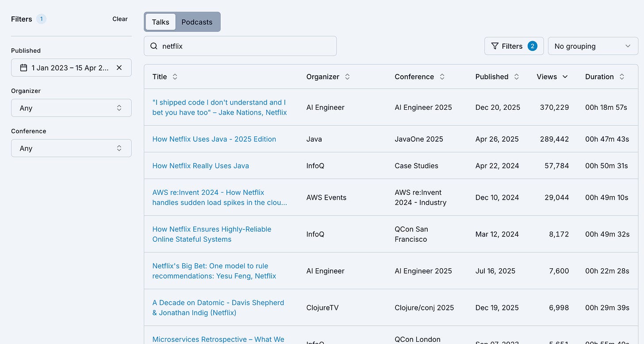Click the Dec 20, 2025 published date
Viewport: 644px width, 344px height.
point(498,107)
